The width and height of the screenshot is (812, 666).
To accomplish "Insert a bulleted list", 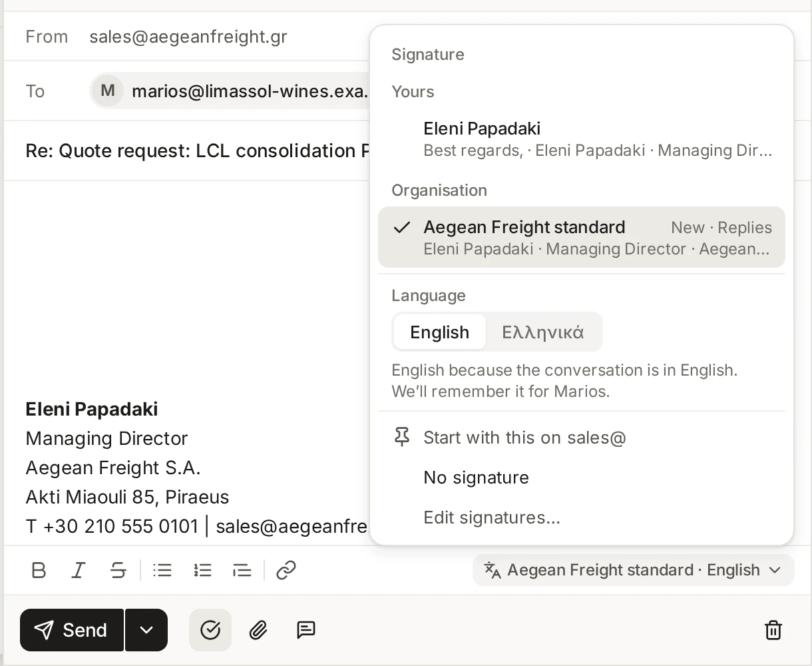I will [x=162, y=570].
